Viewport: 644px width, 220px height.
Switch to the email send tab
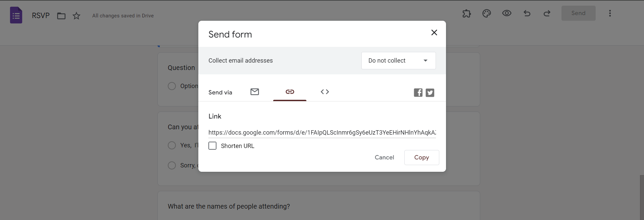(255, 92)
